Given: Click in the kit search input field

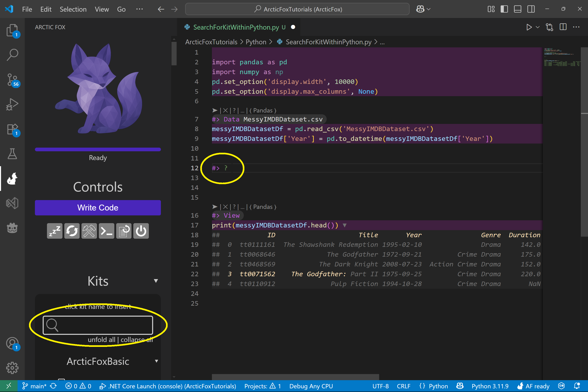Looking at the screenshot, I should tap(98, 325).
